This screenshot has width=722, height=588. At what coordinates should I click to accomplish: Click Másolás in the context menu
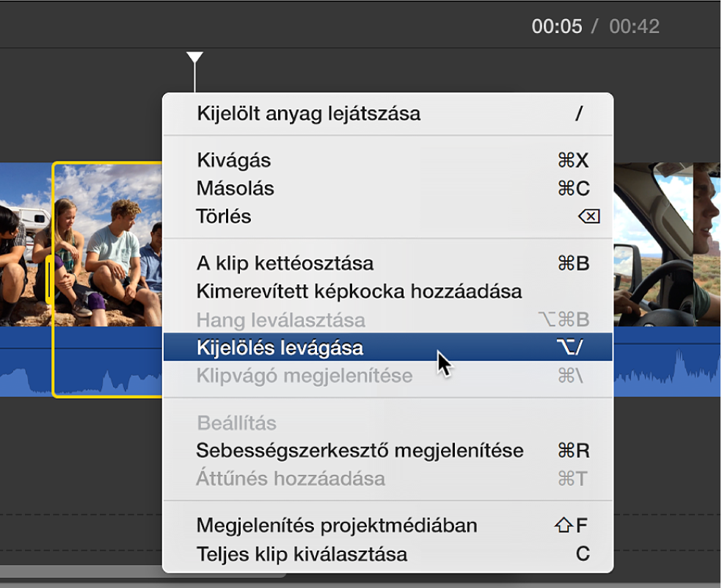click(235, 189)
